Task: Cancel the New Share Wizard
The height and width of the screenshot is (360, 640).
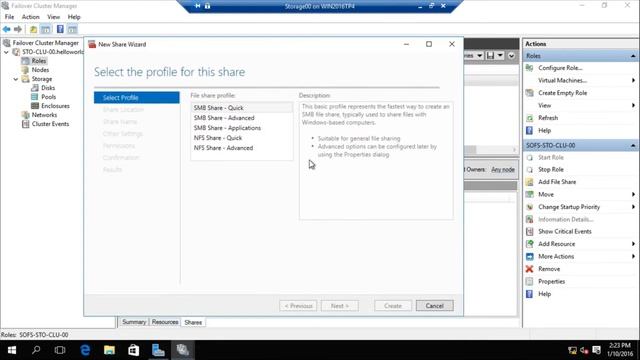Action: (434, 306)
